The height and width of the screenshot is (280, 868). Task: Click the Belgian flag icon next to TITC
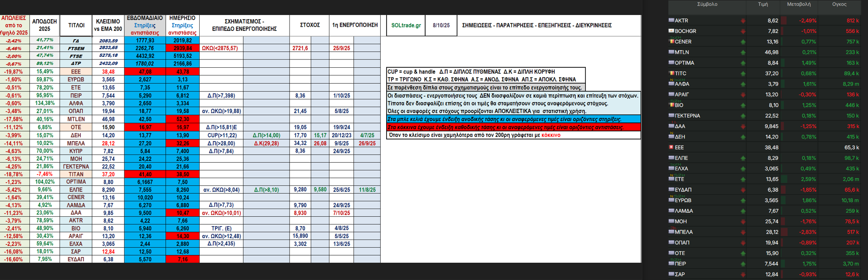coord(671,73)
